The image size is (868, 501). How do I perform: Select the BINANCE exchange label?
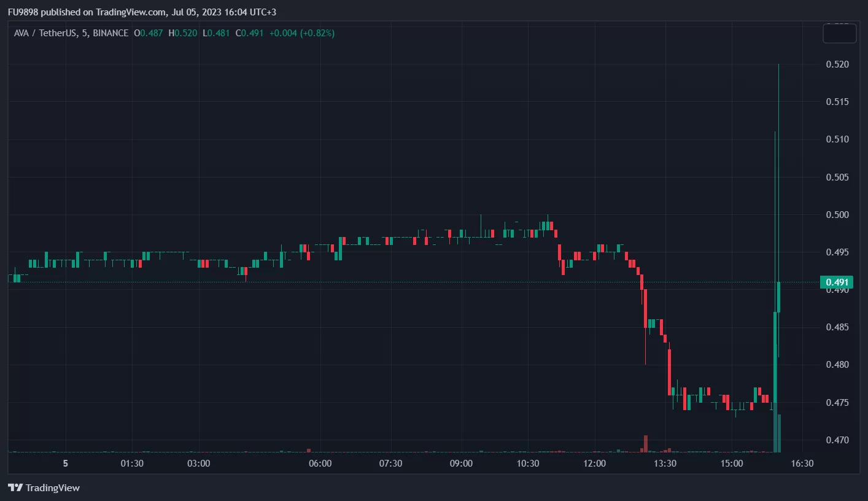[110, 33]
